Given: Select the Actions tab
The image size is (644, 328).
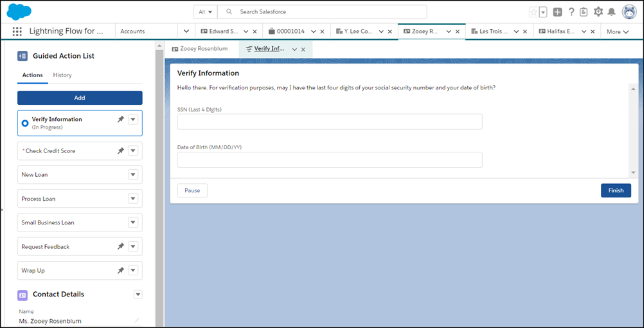Looking at the screenshot, I should 32,75.
